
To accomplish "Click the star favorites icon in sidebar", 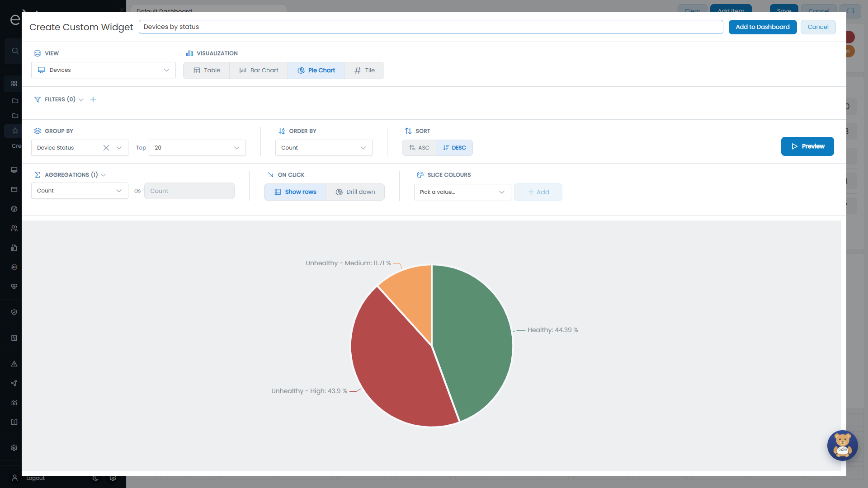I will 15,131.
